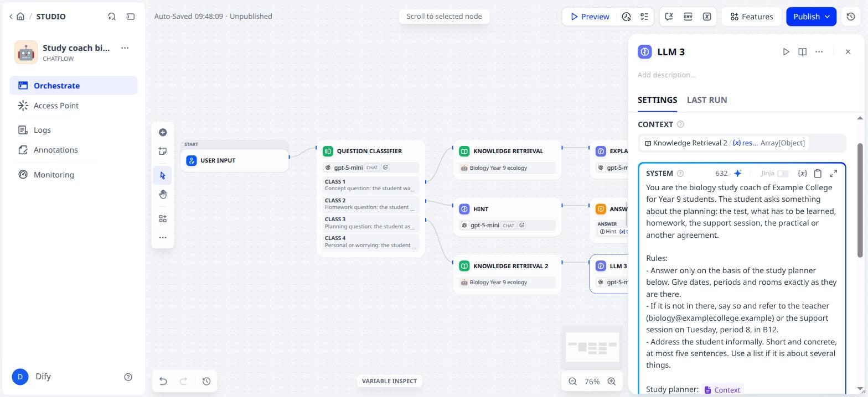The height and width of the screenshot is (397, 868).
Task: Close the LLM 3 settings panel
Action: click(x=848, y=51)
